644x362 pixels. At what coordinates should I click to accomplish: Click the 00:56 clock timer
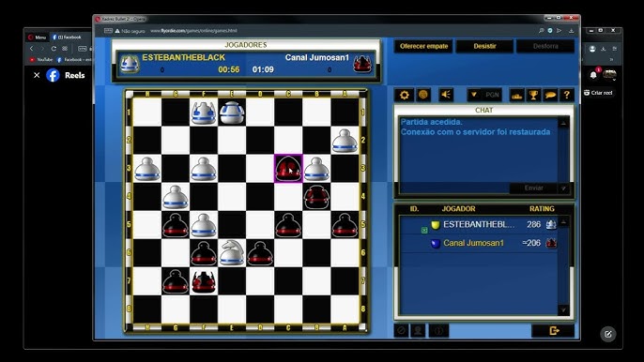[229, 69]
